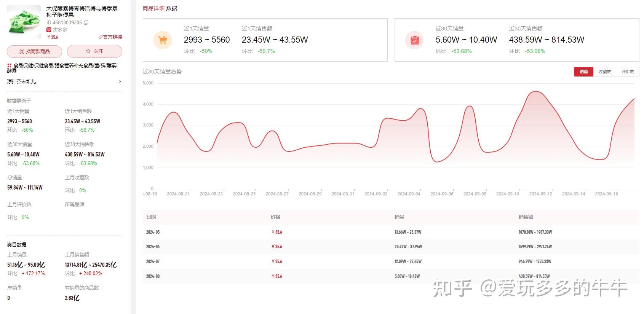Click the 销售额 column header
Screen dimensions: 644x314
[526, 217]
